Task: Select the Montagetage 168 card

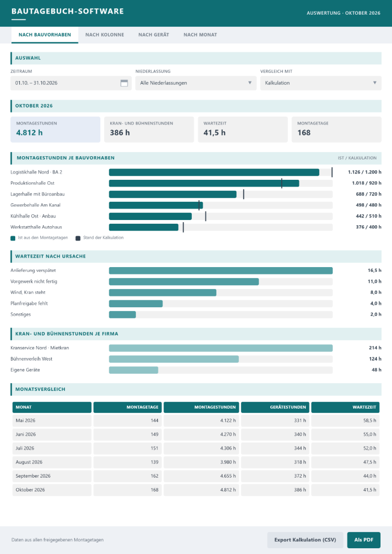Action: [337, 129]
